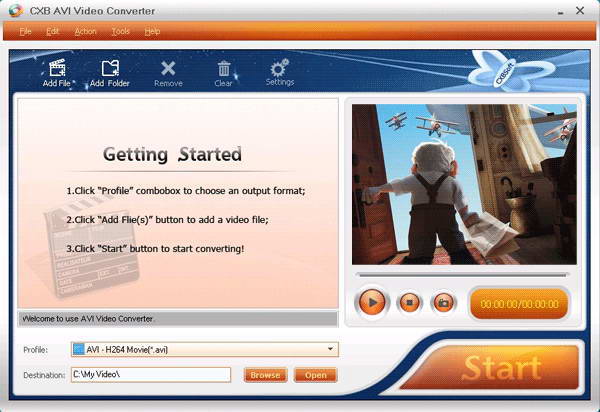Minimize the CXB AVI Video Converter window
600x412 pixels.
561,11
